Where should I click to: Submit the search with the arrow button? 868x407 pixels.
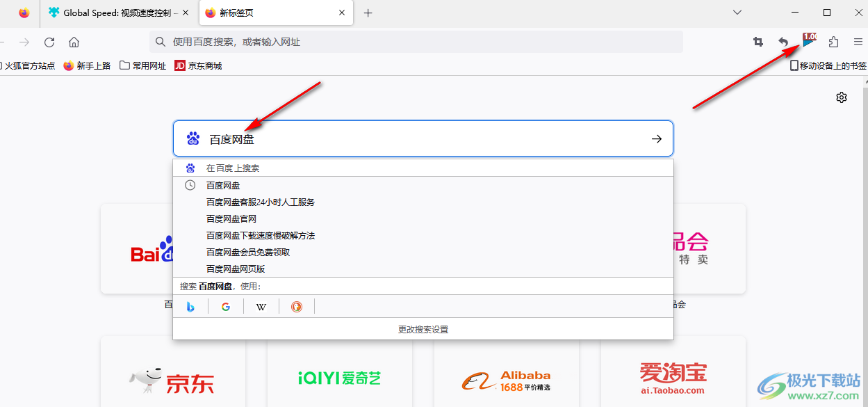tap(657, 139)
